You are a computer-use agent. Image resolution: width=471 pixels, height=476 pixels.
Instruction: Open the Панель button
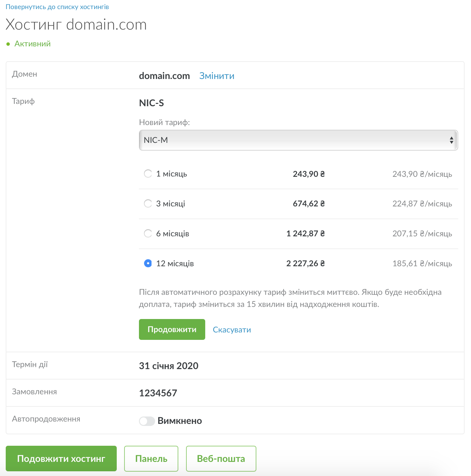click(x=151, y=459)
